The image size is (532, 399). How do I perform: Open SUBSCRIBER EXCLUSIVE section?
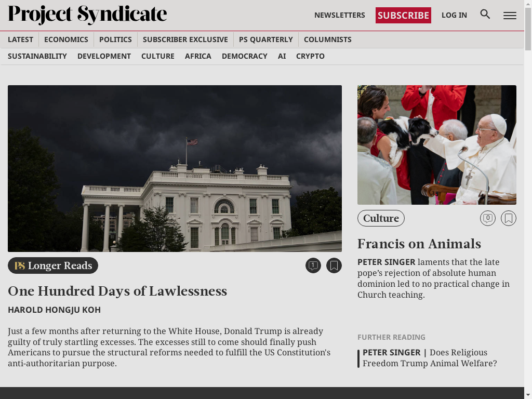click(x=185, y=39)
